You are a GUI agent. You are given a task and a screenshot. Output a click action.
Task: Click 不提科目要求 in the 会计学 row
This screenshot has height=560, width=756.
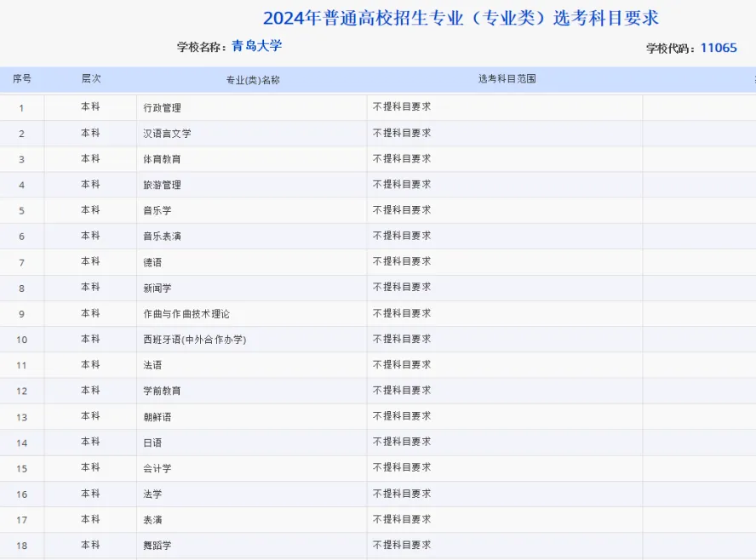[402, 467]
